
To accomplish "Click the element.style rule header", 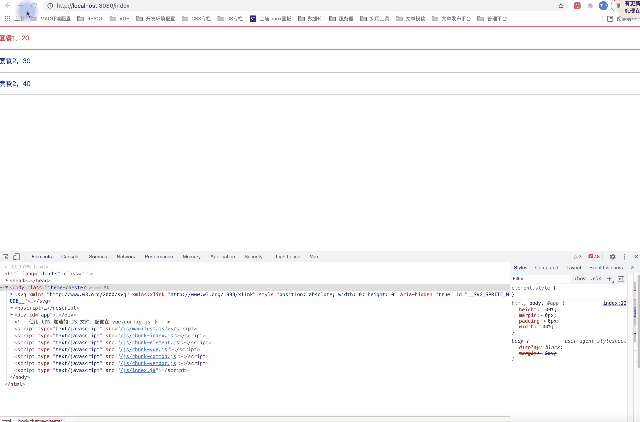I will [x=533, y=288].
